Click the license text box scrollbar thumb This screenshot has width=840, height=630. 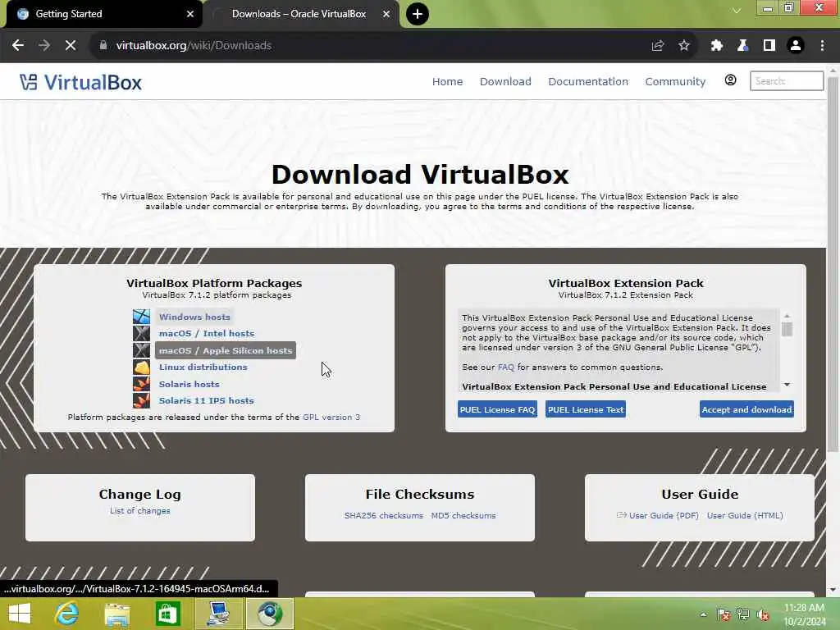(x=787, y=329)
